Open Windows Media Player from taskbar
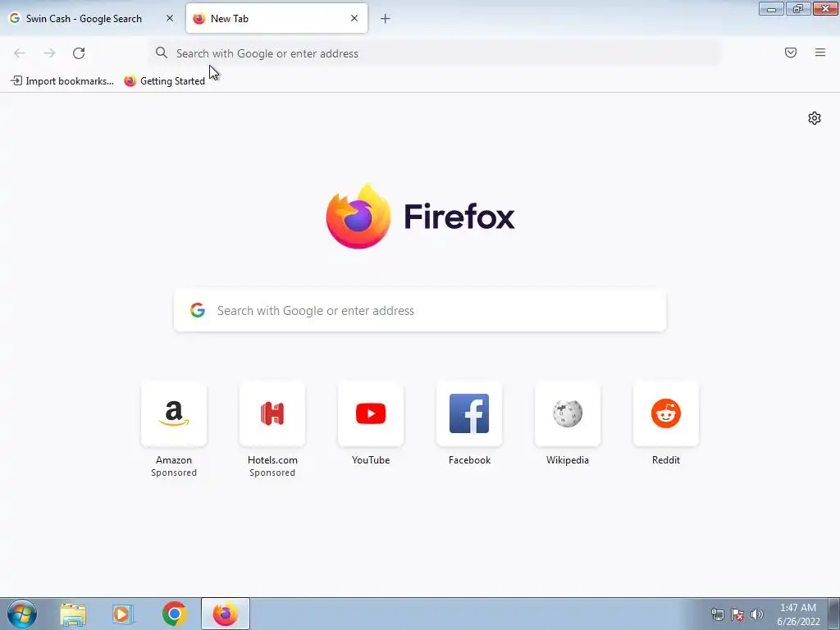This screenshot has width=840, height=630. pyautogui.click(x=123, y=614)
